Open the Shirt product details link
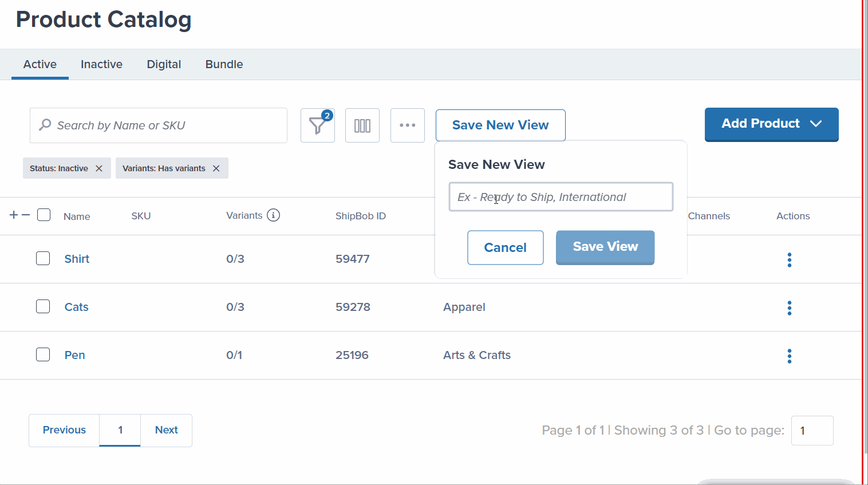Screen dimensions: 868x485 pyautogui.click(x=77, y=258)
